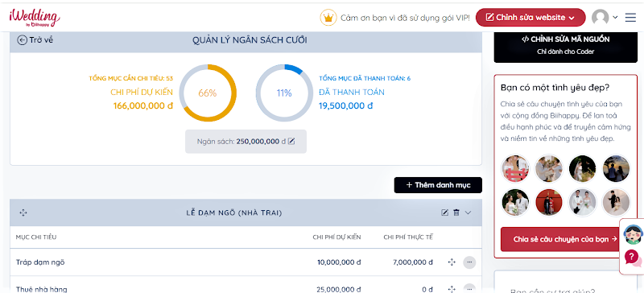Image resolution: width=644 pixels, height=293 pixels.
Task: Delete the Lễ dạm ngõ category
Action: (x=456, y=213)
